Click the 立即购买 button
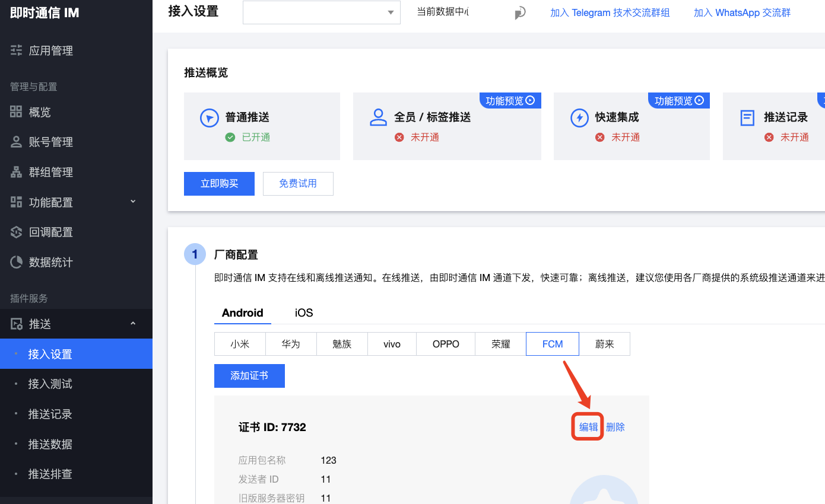 coord(219,184)
